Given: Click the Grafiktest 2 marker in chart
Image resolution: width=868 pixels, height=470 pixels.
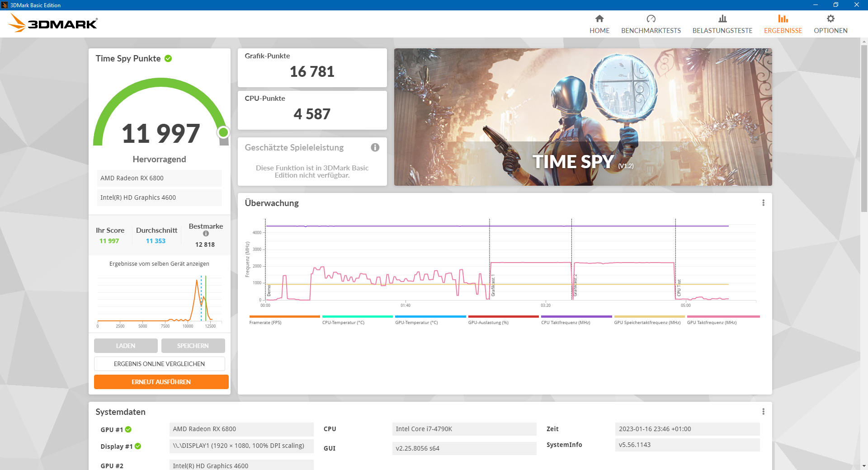Looking at the screenshot, I should click(575, 285).
